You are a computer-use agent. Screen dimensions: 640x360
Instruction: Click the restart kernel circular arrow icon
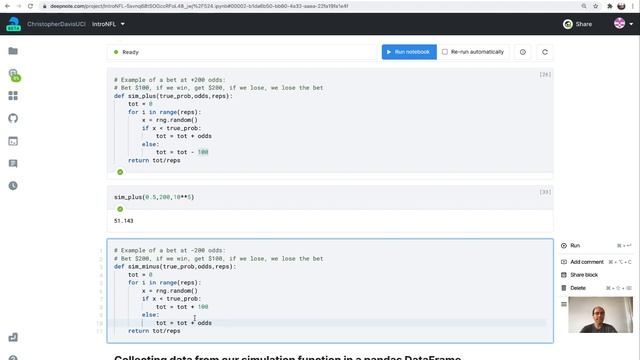point(545,52)
